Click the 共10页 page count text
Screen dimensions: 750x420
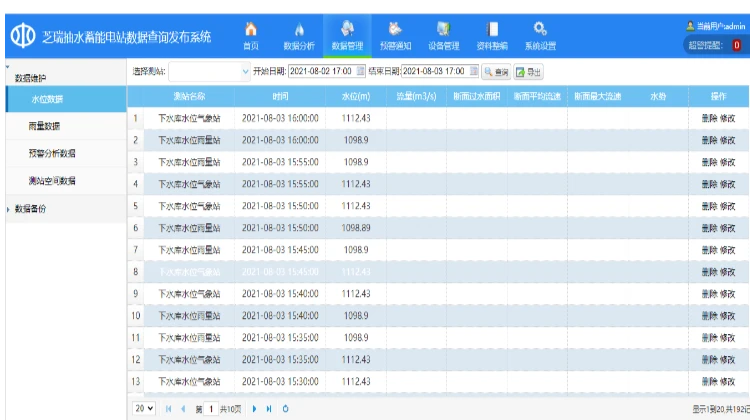(x=231, y=409)
